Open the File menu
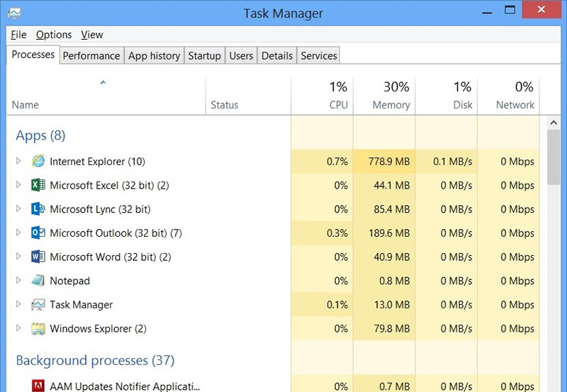567x392 pixels. tap(19, 35)
